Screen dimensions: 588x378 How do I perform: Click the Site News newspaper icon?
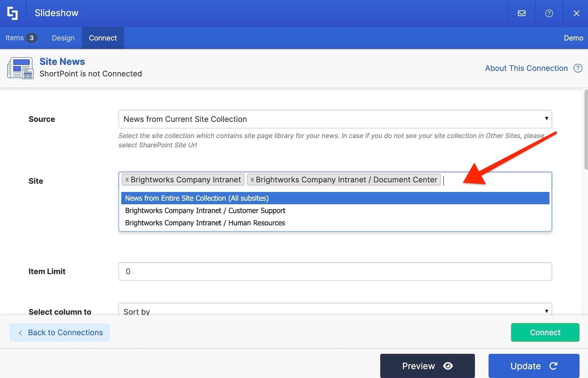(x=20, y=68)
